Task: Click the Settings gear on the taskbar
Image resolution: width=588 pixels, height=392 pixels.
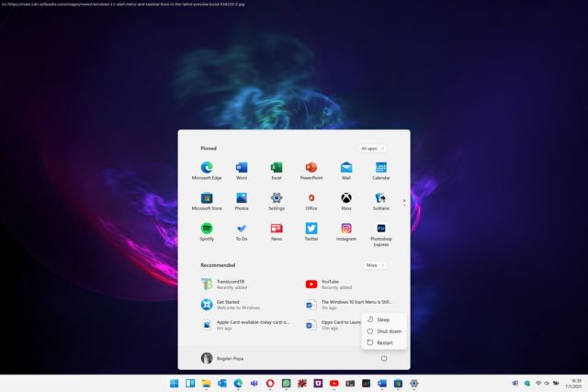Action: [414, 384]
